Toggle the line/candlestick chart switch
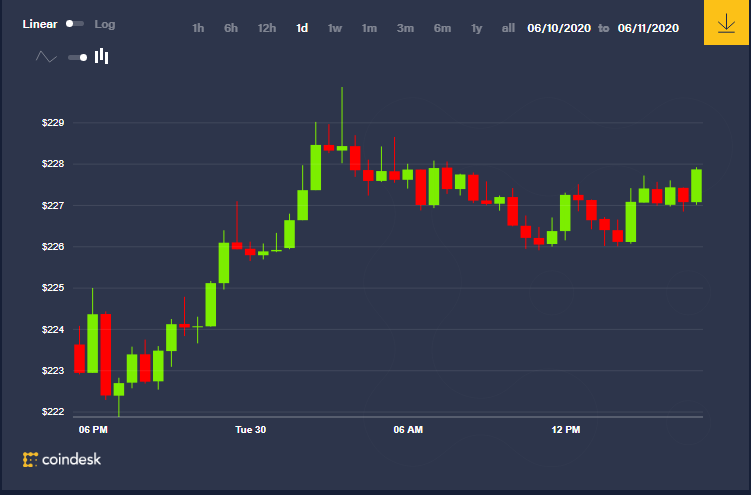 pos(78,57)
